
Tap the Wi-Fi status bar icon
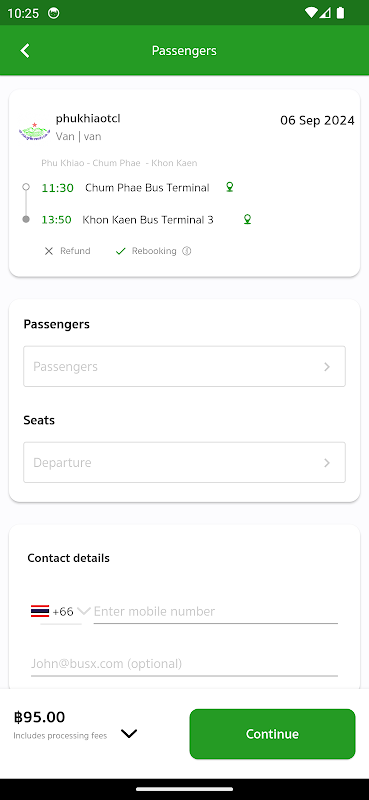point(310,13)
